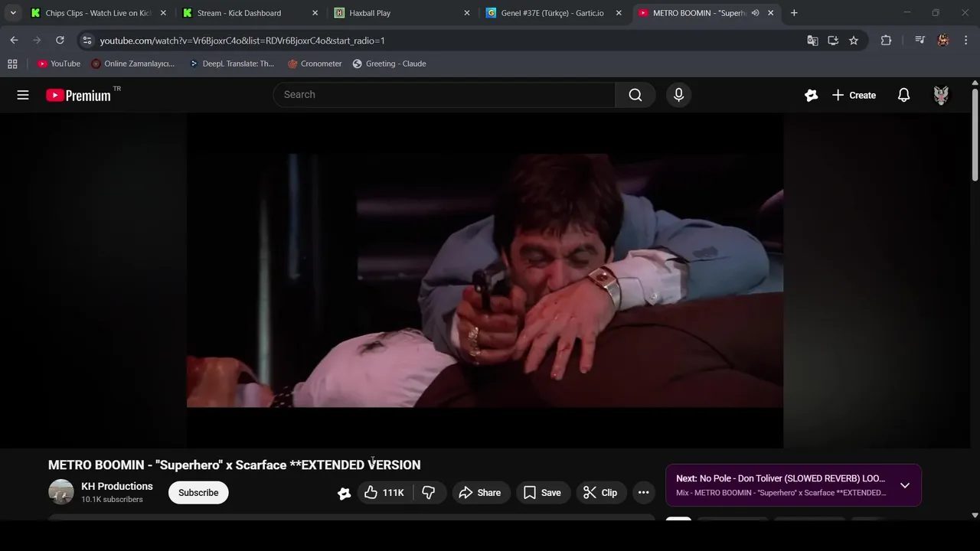The height and width of the screenshot is (551, 980).
Task: Open the YouTube guide hamburger menu
Action: [x=23, y=95]
